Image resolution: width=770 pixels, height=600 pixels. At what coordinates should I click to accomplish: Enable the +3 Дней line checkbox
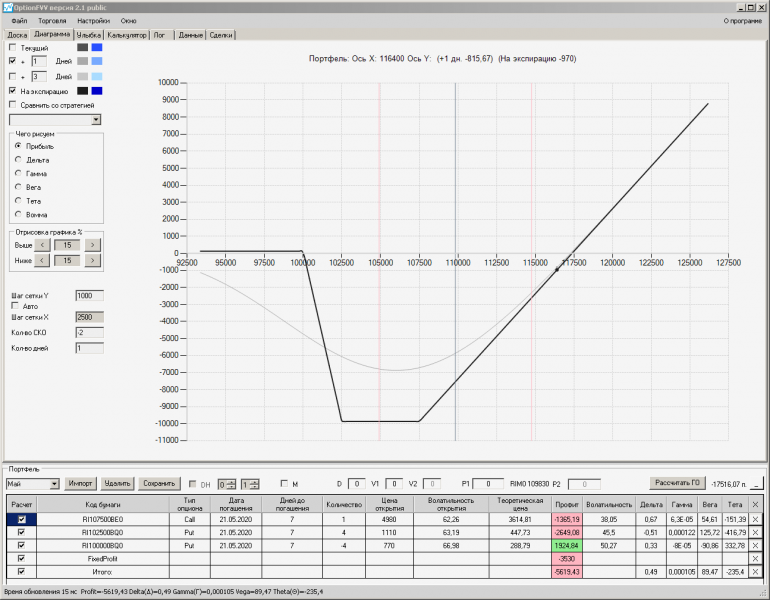pos(13,76)
